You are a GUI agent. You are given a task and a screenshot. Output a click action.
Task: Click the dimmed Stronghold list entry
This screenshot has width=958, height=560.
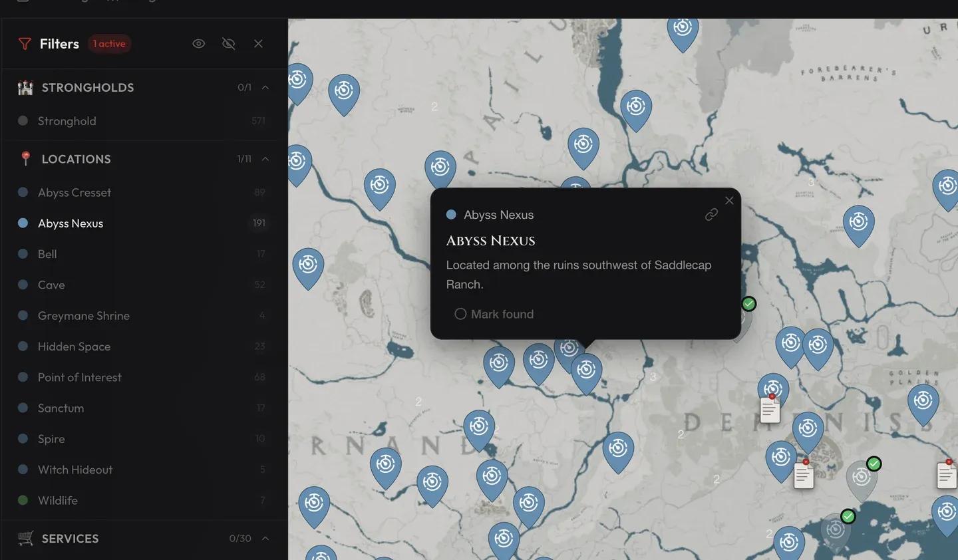pyautogui.click(x=67, y=120)
